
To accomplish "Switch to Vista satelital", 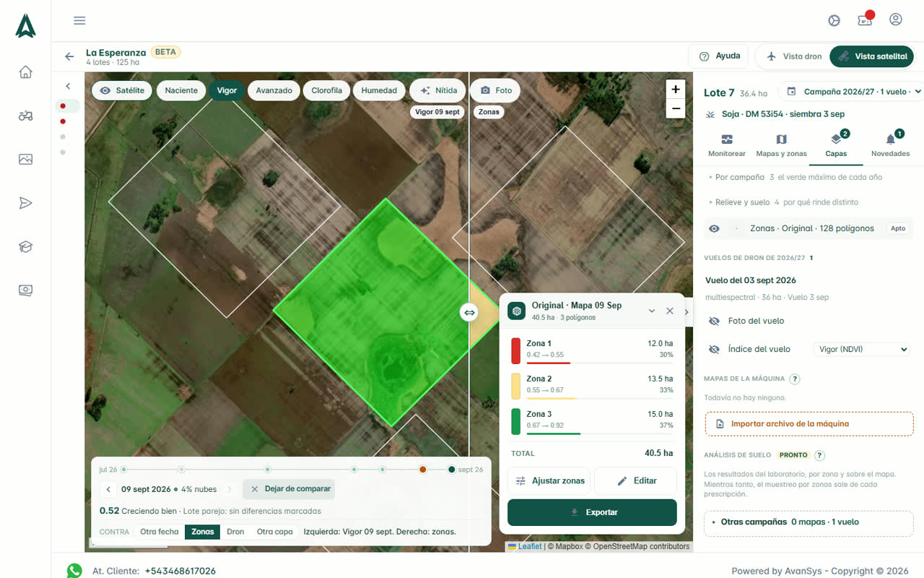I will tap(872, 56).
